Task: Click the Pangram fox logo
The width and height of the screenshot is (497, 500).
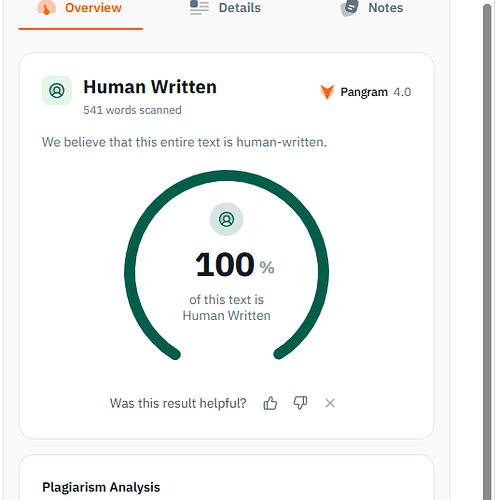Action: point(327,92)
